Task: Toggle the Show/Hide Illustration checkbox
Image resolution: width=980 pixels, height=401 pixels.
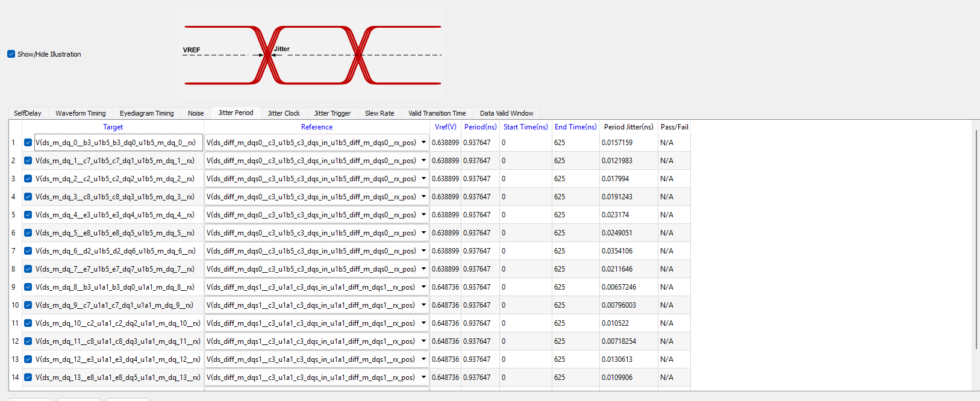Action: click(x=11, y=54)
